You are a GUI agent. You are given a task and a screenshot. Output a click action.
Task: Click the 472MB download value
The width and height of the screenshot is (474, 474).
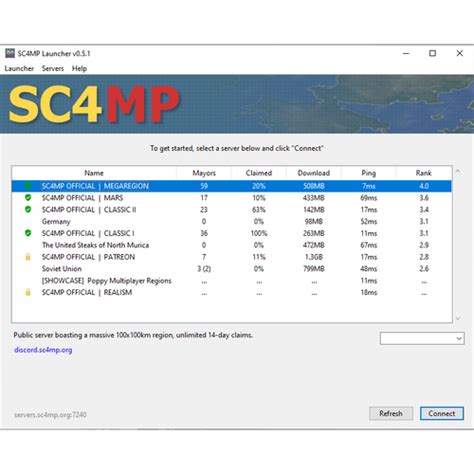(314, 245)
